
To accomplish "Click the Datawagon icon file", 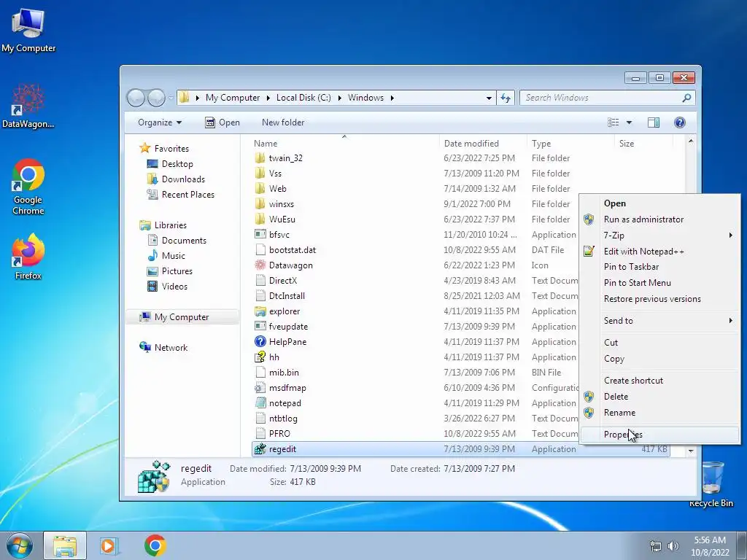I will click(260, 265).
